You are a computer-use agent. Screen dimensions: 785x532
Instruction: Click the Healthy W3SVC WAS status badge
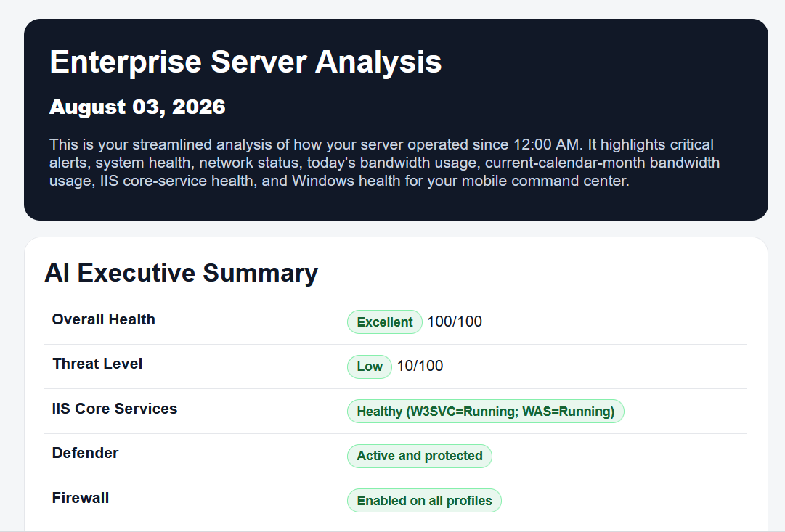485,412
